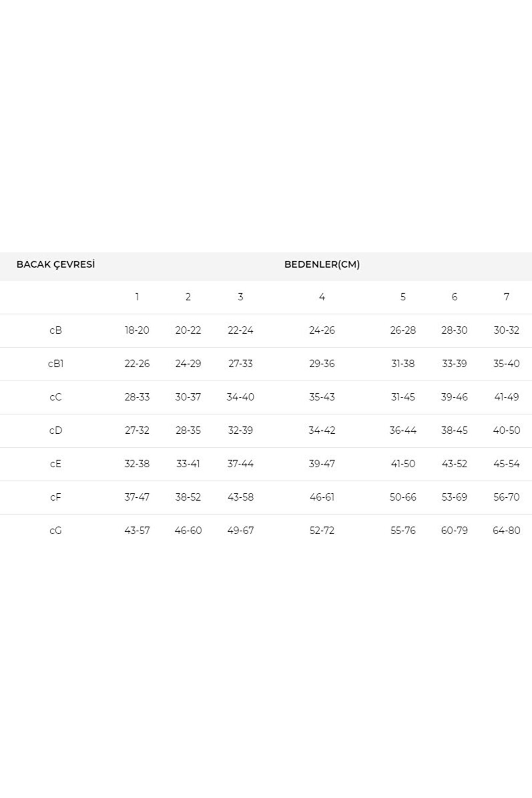Click the 18-20 cell in cB row
The width and height of the screenshot is (532, 798).
click(x=137, y=330)
